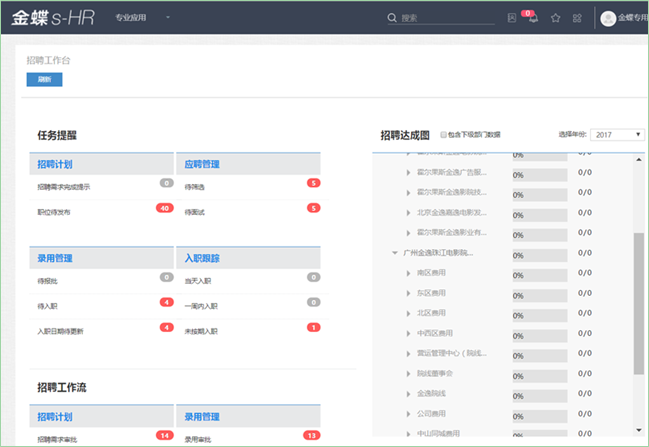Click the red 40 badge for 职位待发布
The image size is (649, 447).
164,208
